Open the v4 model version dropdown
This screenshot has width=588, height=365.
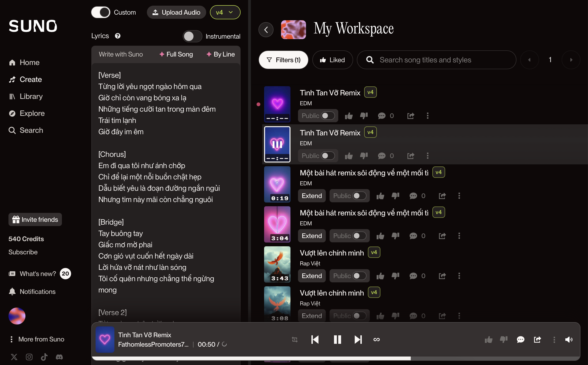point(225,12)
